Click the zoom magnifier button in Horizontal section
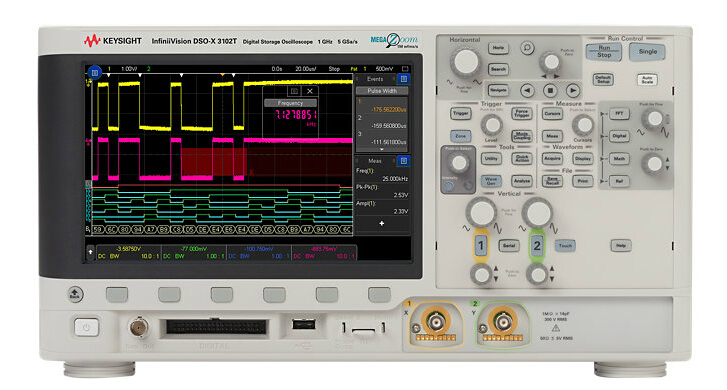This screenshot has height=390, width=727. click(527, 48)
